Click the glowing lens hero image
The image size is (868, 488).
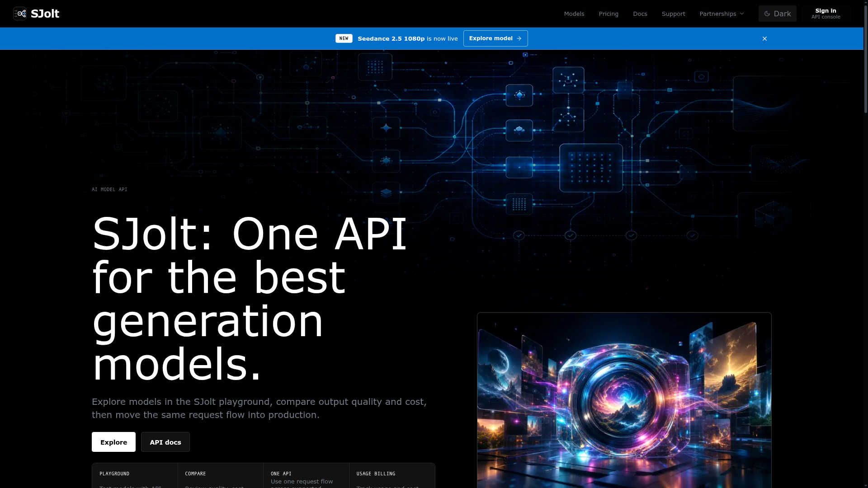point(624,400)
